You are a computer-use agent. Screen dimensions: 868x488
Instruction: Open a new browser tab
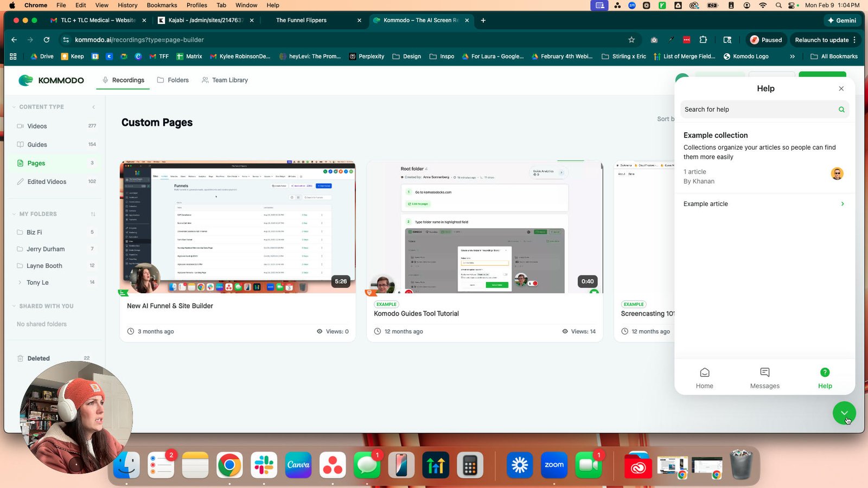pyautogui.click(x=483, y=20)
